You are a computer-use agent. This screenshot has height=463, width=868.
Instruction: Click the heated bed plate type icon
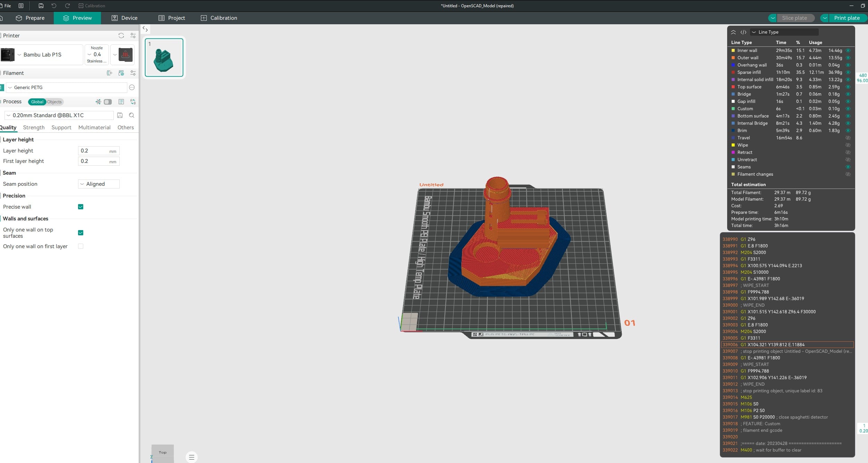tap(126, 54)
